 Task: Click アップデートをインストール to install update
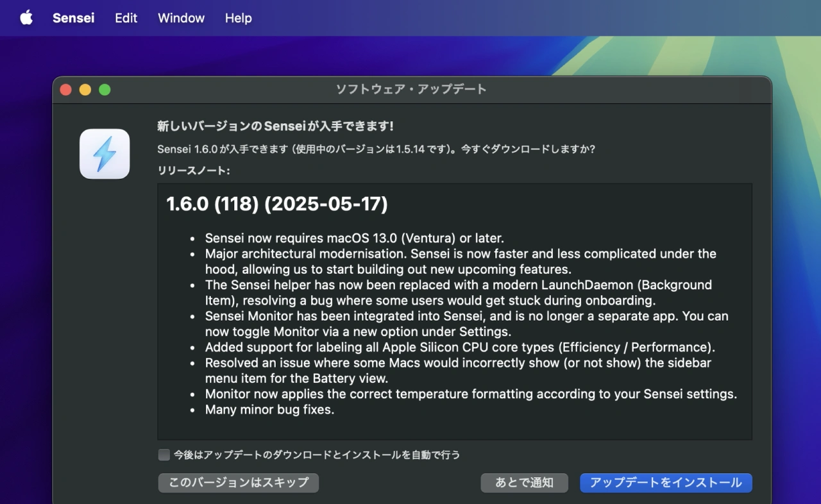click(x=666, y=483)
